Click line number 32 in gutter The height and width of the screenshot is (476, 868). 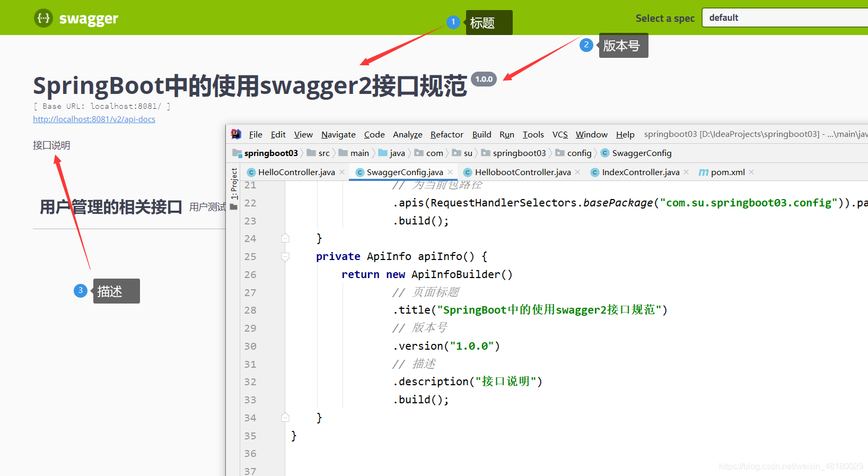click(250, 382)
